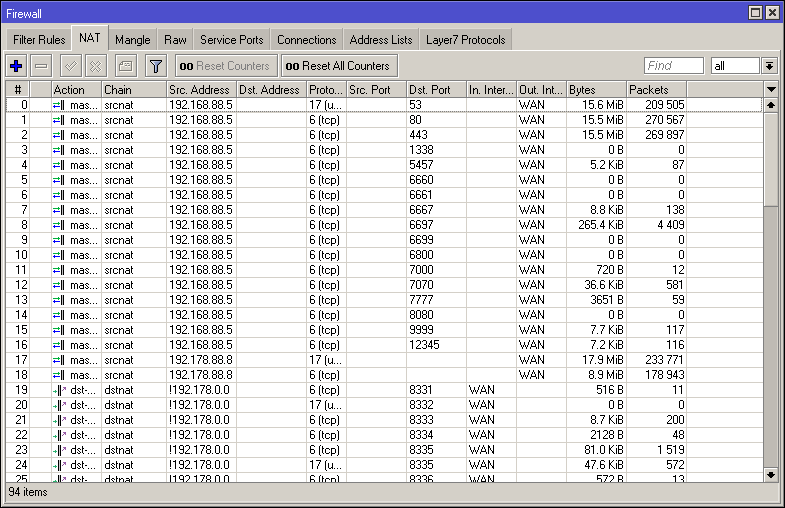Sort by the Bytes column header
Image resolution: width=785 pixels, height=508 pixels.
tap(595, 90)
